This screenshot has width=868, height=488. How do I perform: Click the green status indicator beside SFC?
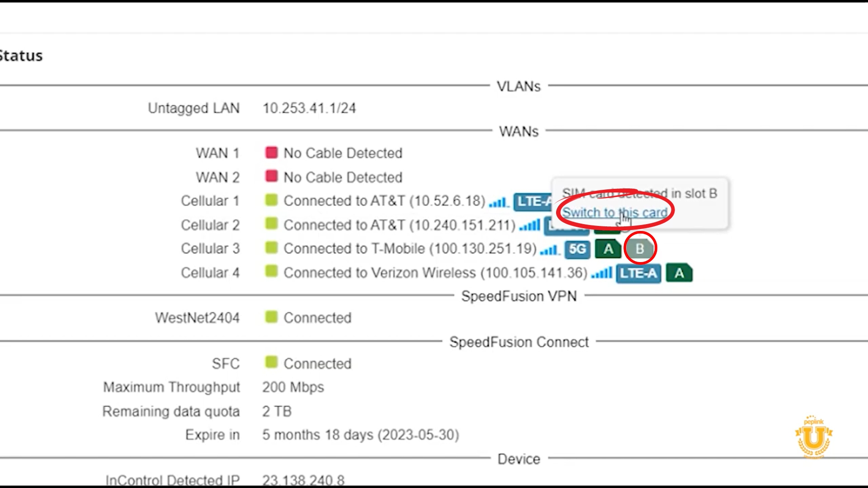point(272,362)
